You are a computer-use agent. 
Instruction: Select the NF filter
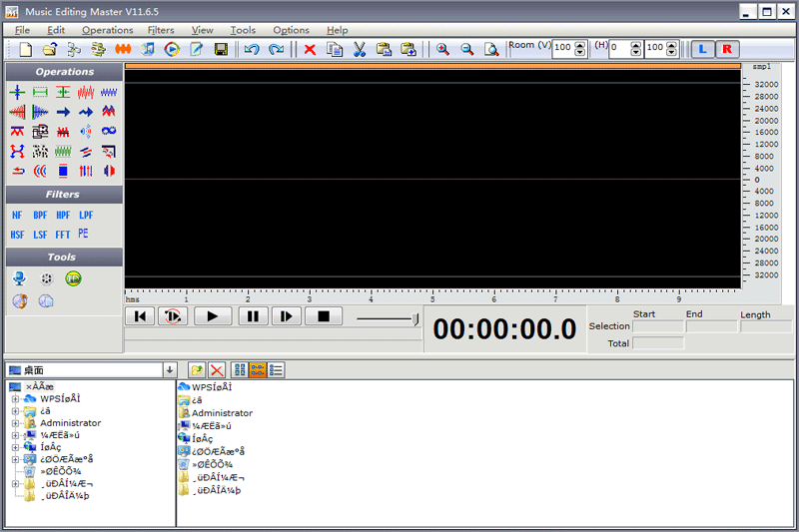(x=17, y=216)
